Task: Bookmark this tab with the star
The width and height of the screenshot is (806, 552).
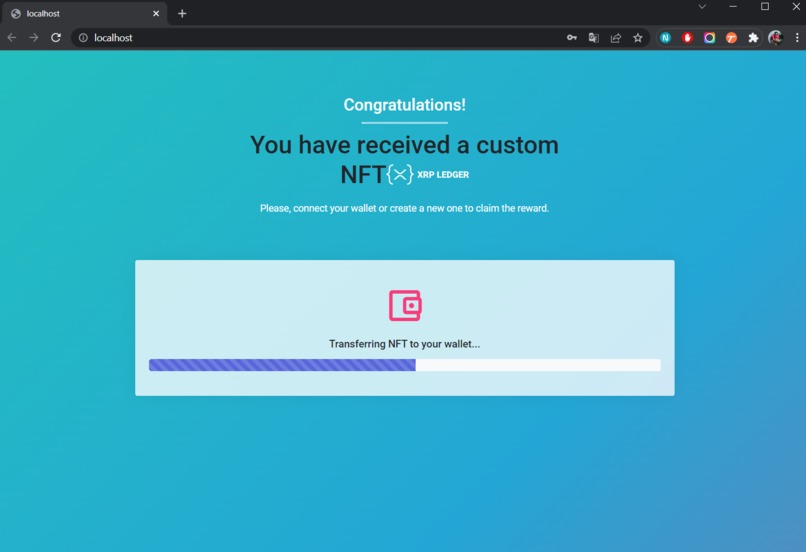Action: tap(638, 38)
